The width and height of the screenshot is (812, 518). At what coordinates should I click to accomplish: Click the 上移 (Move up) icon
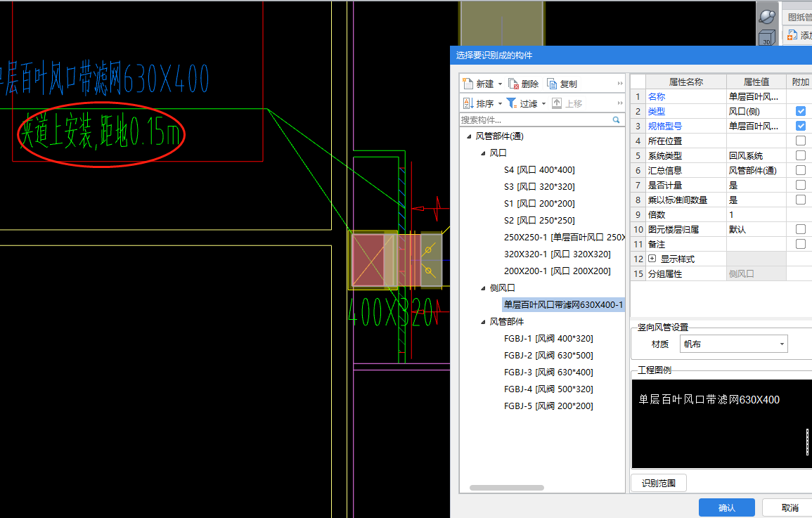pos(557,103)
